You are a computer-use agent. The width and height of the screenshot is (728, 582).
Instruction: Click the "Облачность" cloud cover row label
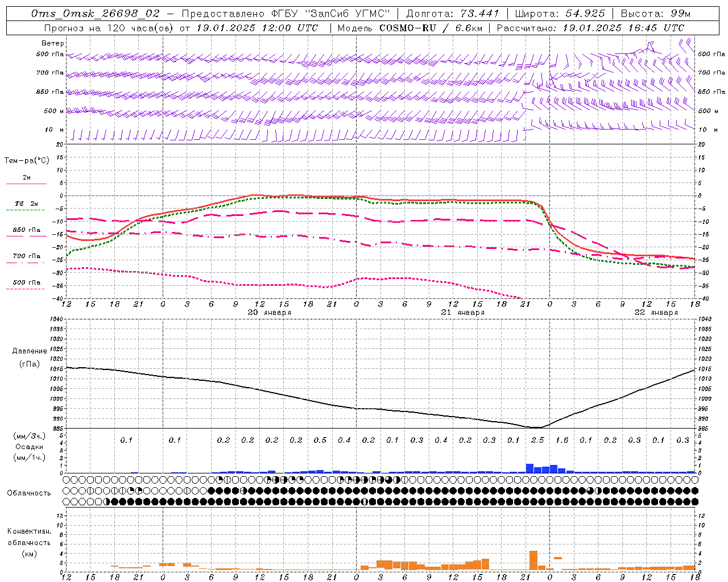click(x=29, y=493)
